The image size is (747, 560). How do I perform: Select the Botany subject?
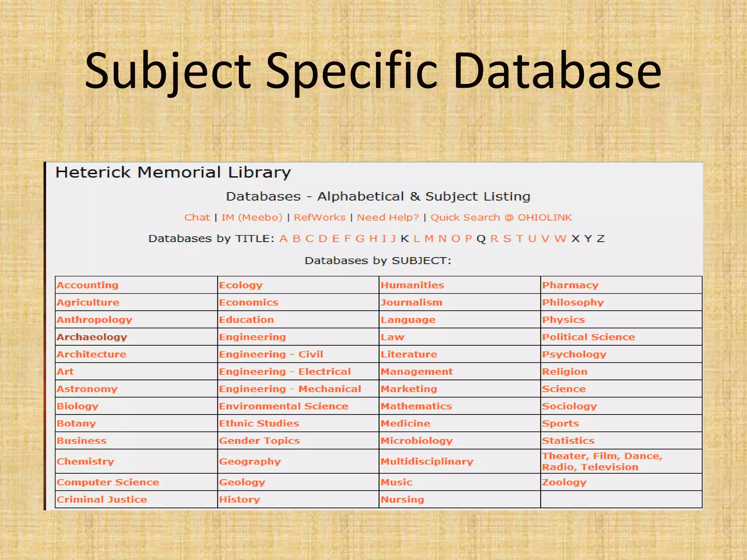tap(76, 424)
